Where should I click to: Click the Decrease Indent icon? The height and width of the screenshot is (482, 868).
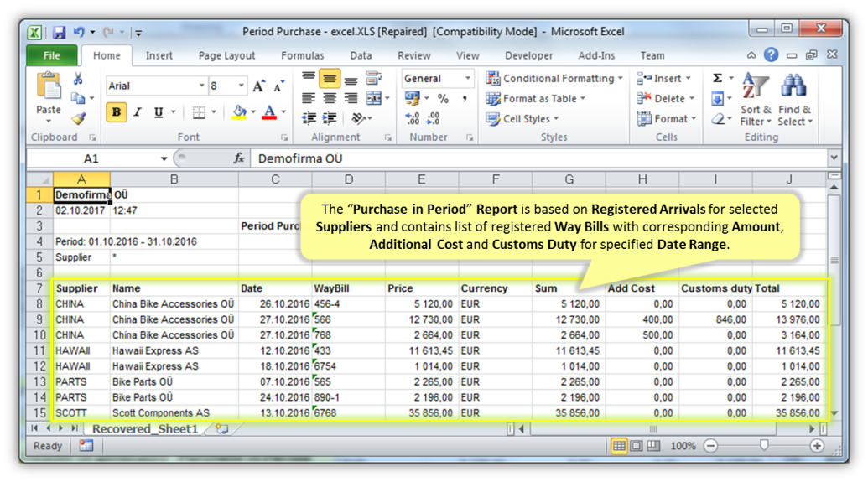(x=309, y=118)
